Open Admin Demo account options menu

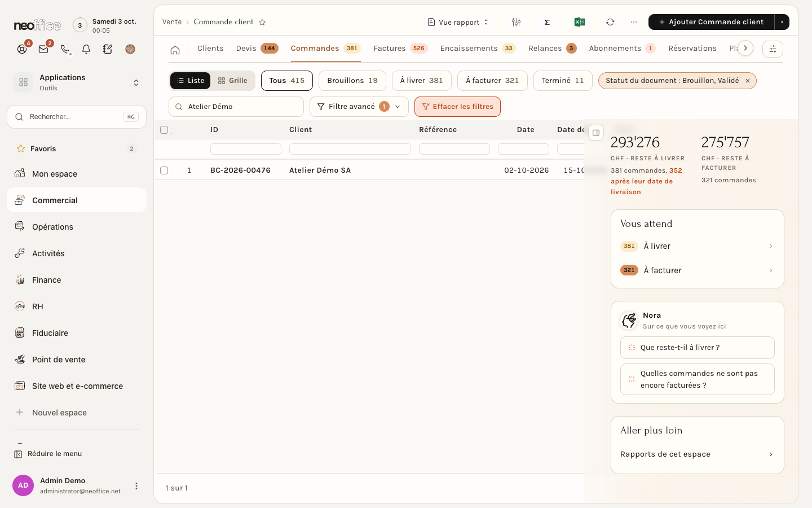pos(136,485)
